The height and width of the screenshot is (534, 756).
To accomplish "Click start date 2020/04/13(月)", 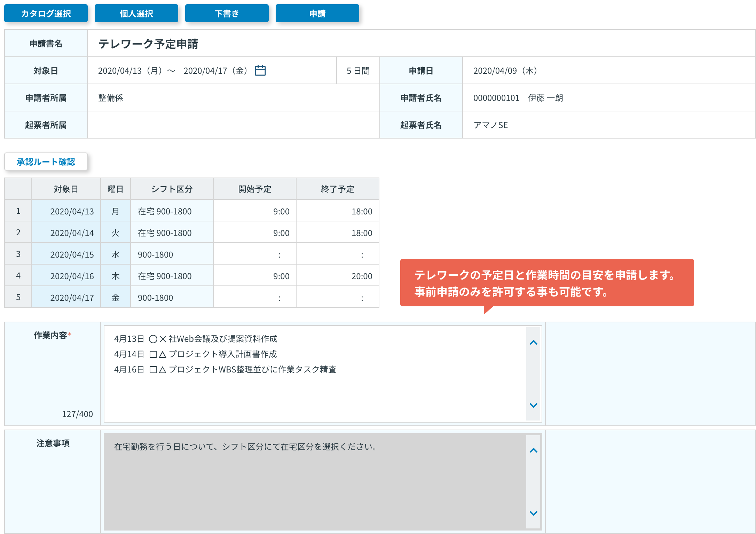I will click(130, 71).
